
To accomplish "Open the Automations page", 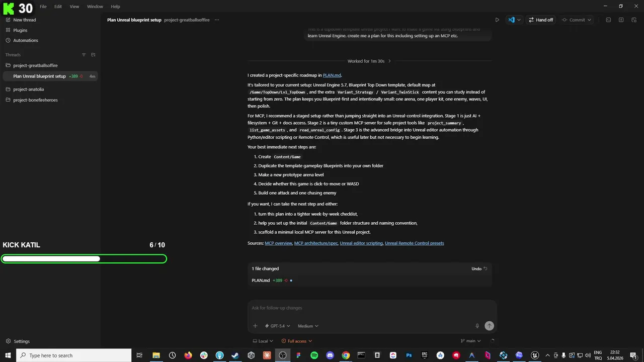I will click(22, 40).
